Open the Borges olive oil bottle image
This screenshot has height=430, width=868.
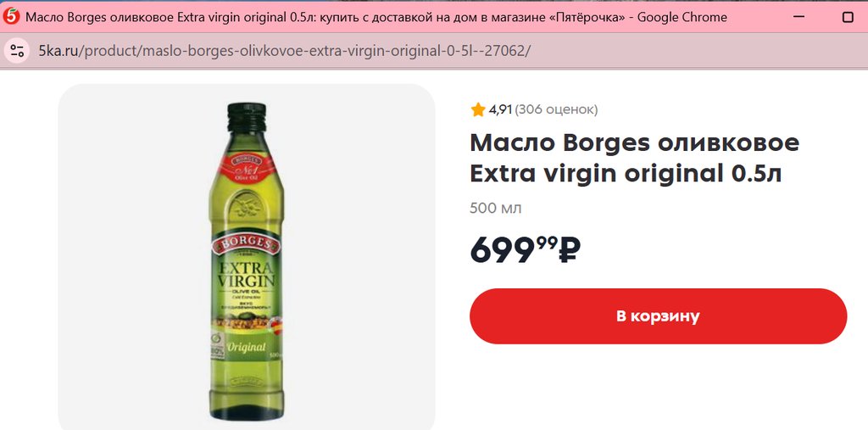click(x=247, y=254)
